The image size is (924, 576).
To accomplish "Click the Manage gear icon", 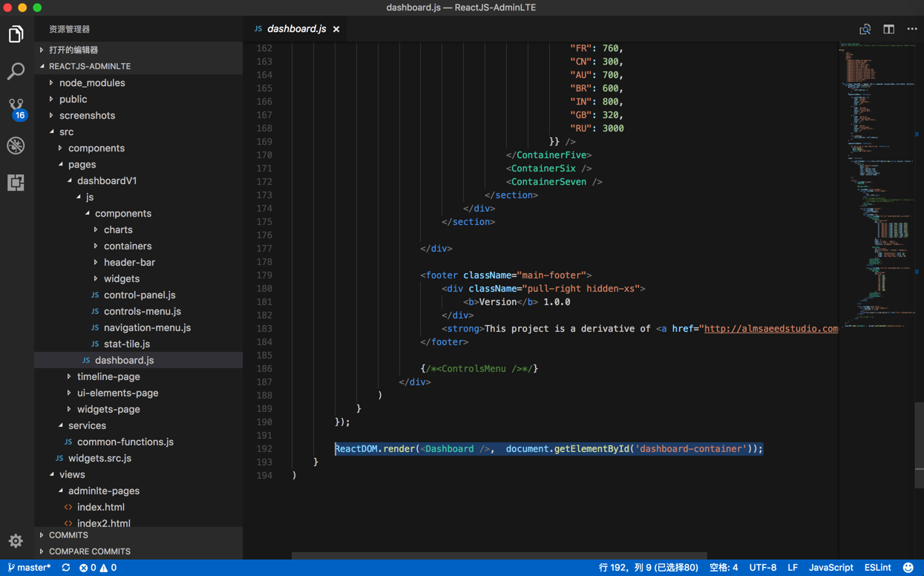I will (16, 541).
